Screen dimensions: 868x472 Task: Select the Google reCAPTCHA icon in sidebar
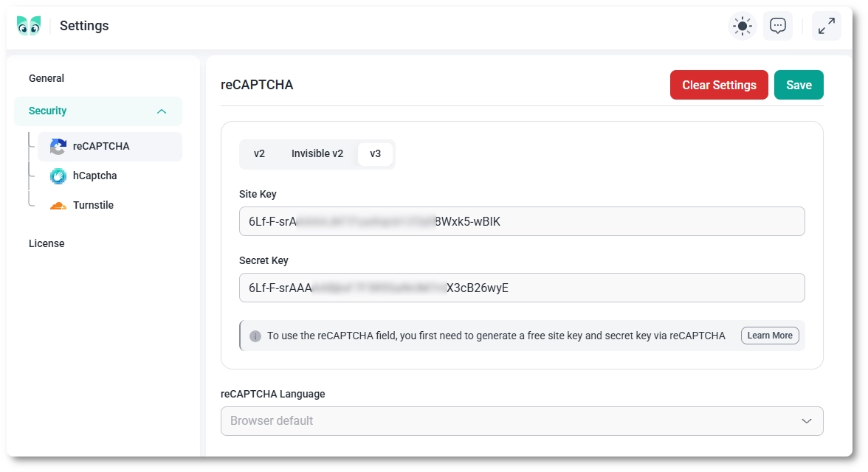coord(58,147)
